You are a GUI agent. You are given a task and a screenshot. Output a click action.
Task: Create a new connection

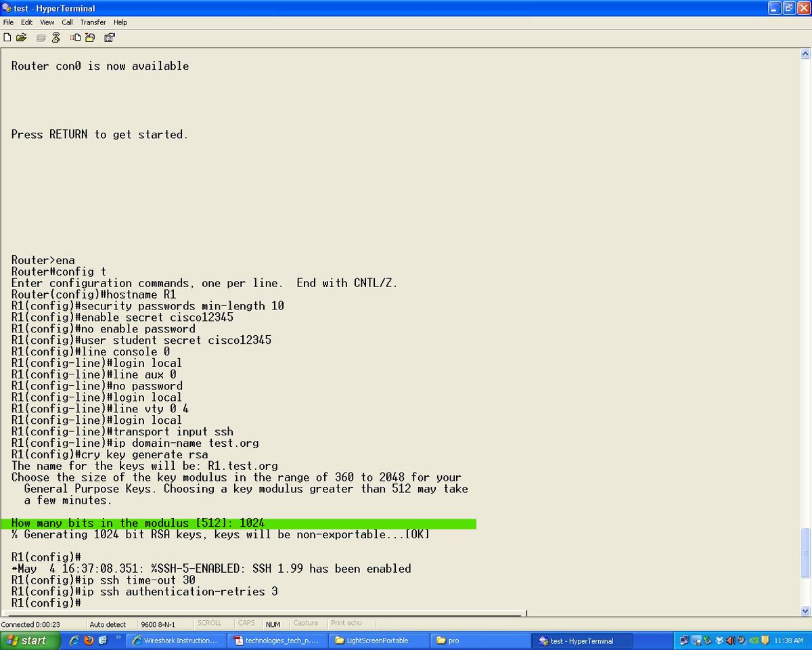[x=7, y=37]
